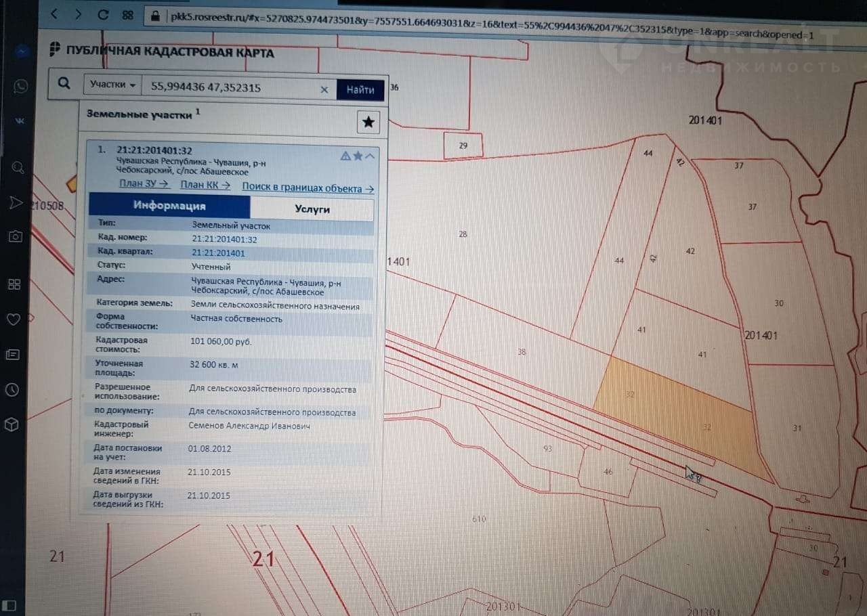Click the browser reload button
Screen dimensions: 867x616
pyautogui.click(x=103, y=14)
